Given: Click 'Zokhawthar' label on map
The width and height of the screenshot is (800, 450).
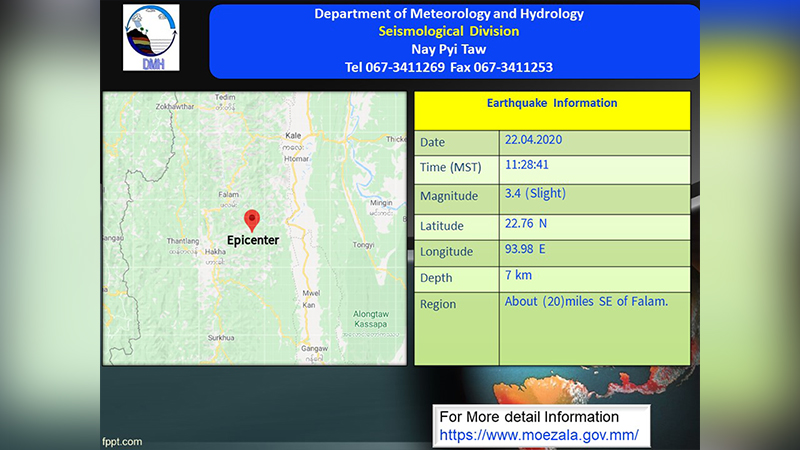Looking at the screenshot, I should click(175, 107).
